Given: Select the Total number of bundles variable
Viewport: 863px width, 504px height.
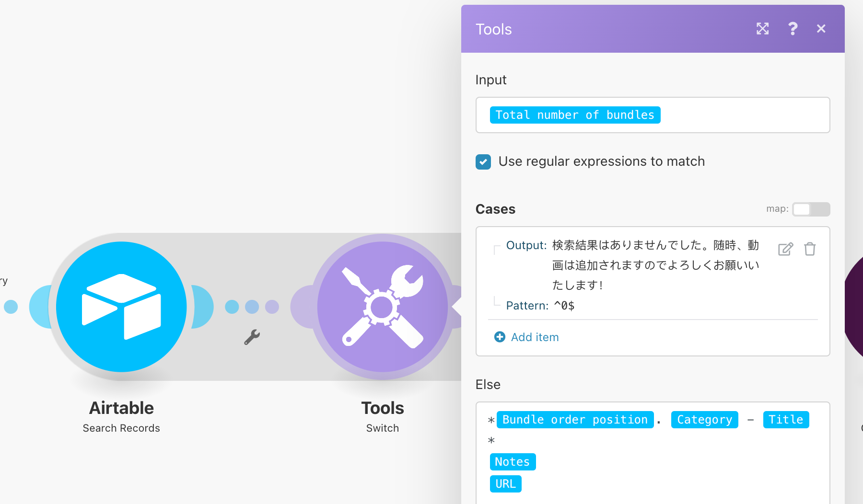Looking at the screenshot, I should [x=575, y=115].
